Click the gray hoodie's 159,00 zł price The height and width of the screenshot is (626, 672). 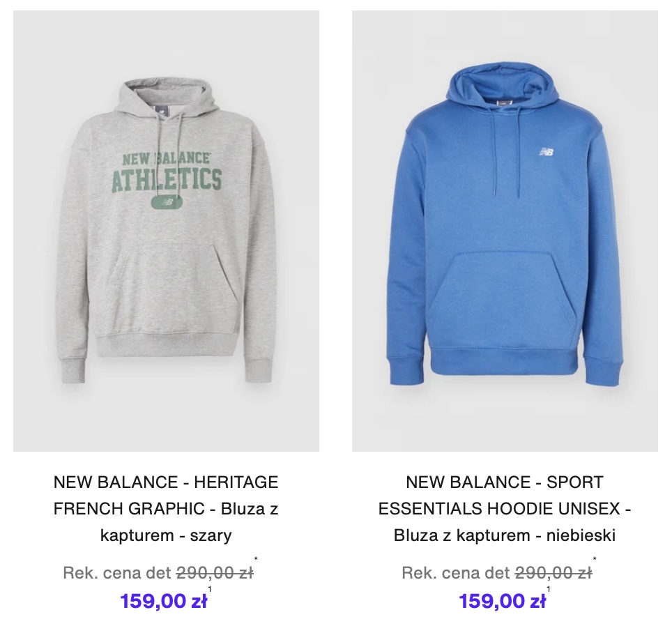pyautogui.click(x=164, y=601)
